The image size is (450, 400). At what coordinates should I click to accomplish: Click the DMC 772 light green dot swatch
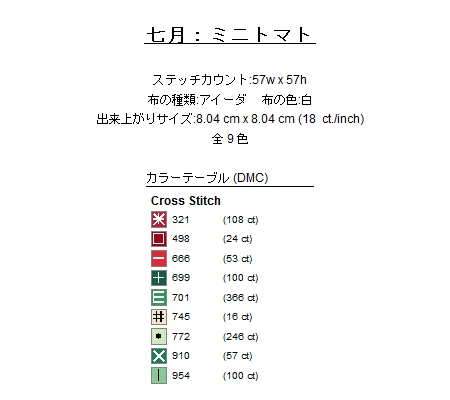pyautogui.click(x=159, y=336)
